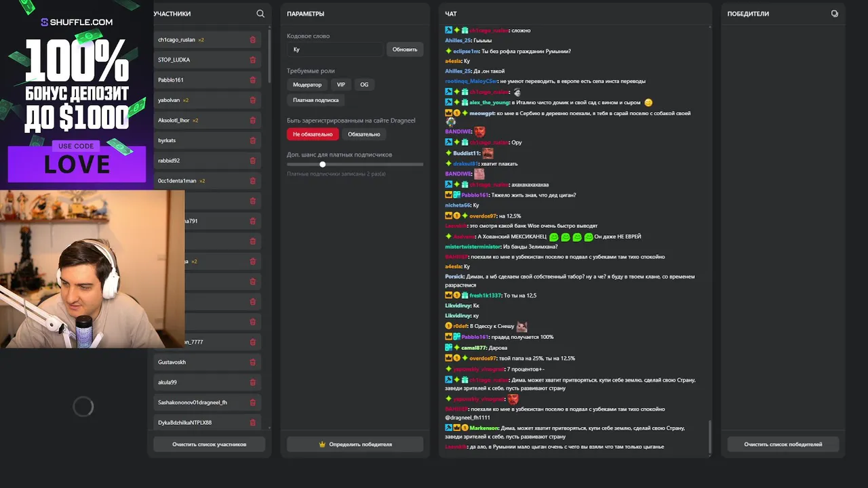
Task: Remove STOP_LUDKA using trash icon
Action: click(x=253, y=60)
